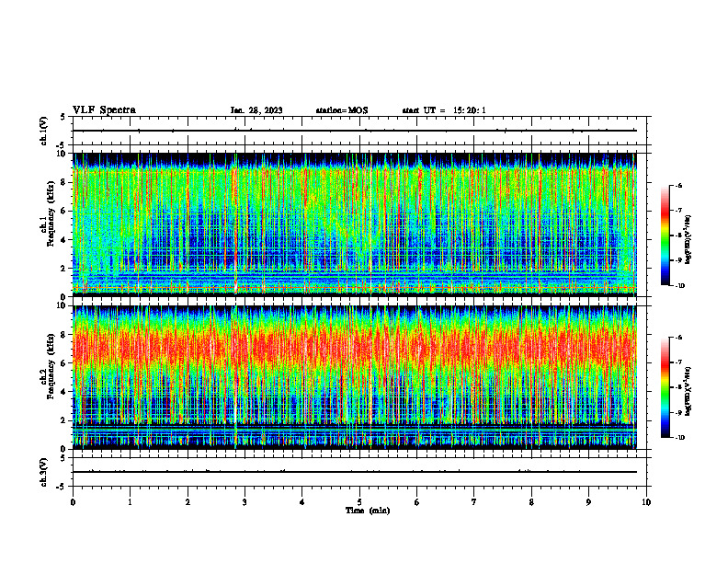The image size is (728, 563).
Task: Click the "8" kHz tick label on the ch.1 frequency axis
Action: coord(64,182)
